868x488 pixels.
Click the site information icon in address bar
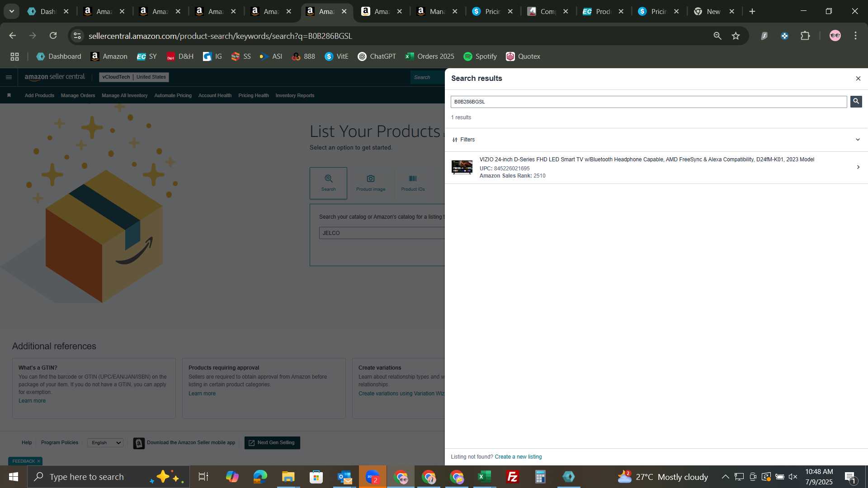77,36
